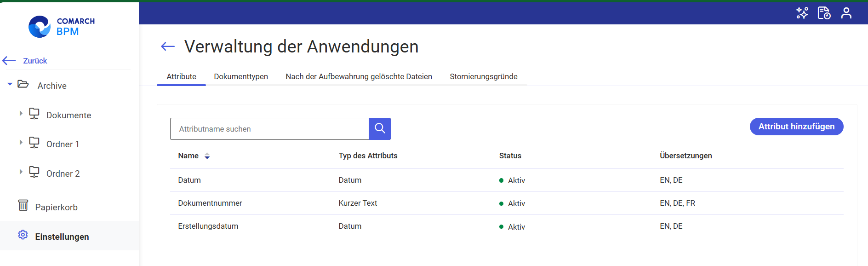Expand the Ordner 1 tree node
The height and width of the screenshot is (266, 868).
tap(21, 142)
